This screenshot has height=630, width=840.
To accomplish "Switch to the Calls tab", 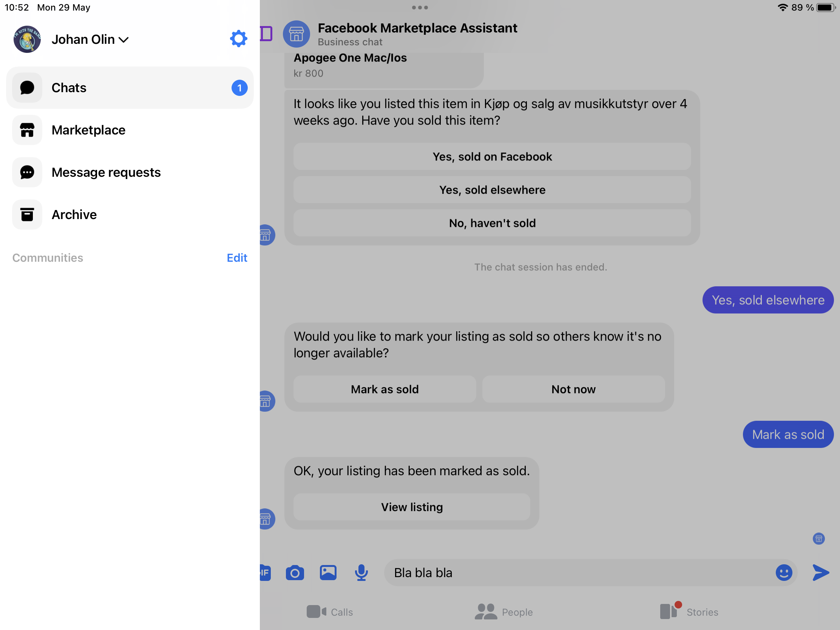I will (x=330, y=612).
